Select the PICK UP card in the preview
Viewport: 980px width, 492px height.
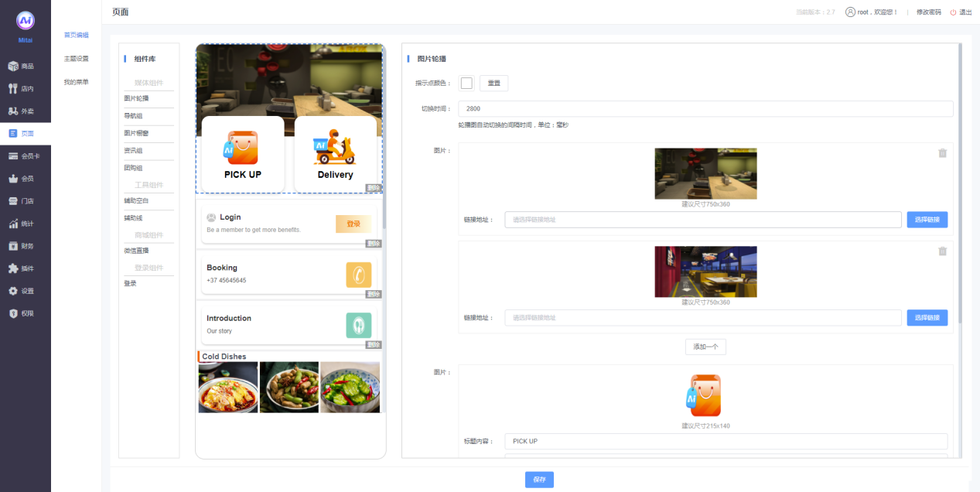click(243, 154)
